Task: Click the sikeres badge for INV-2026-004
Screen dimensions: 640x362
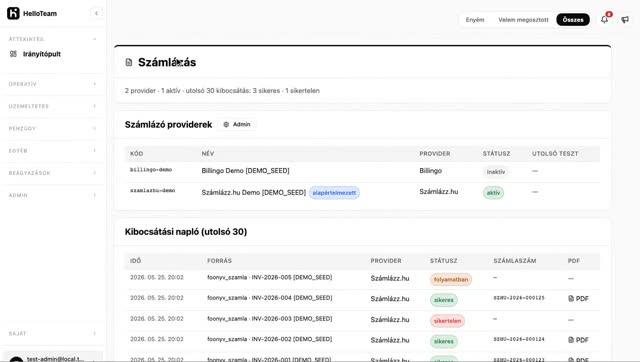Action: (444, 300)
